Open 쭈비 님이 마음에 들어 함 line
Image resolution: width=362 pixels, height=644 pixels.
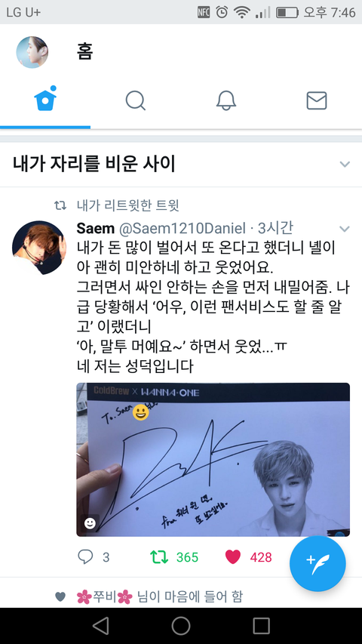click(159, 596)
